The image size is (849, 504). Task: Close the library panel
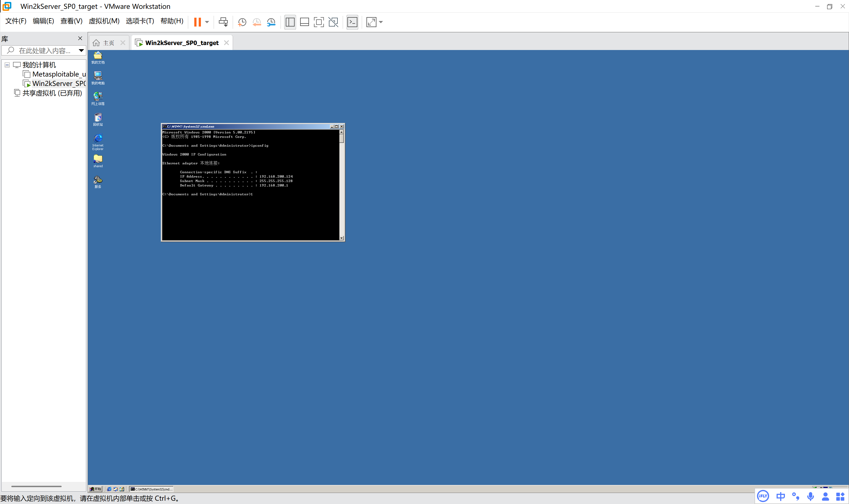[x=80, y=38]
